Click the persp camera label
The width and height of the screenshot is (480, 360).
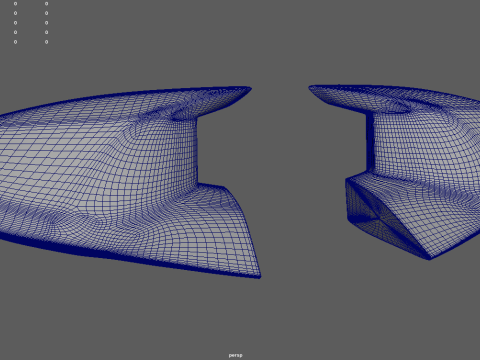point(235,355)
